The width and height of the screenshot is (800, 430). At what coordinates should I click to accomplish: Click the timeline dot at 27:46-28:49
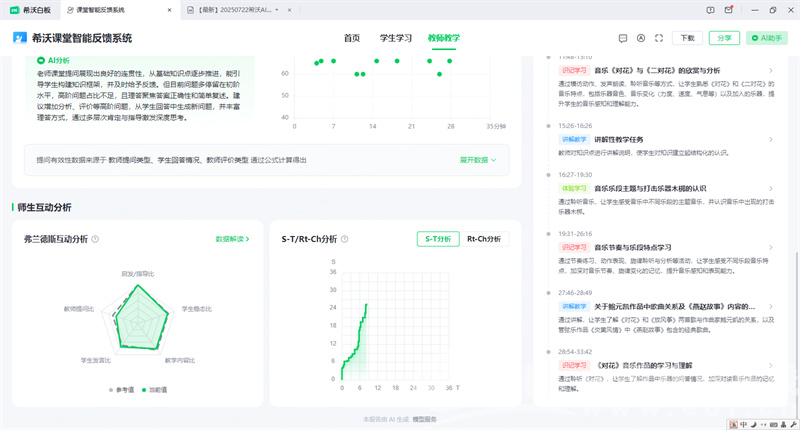(548, 293)
